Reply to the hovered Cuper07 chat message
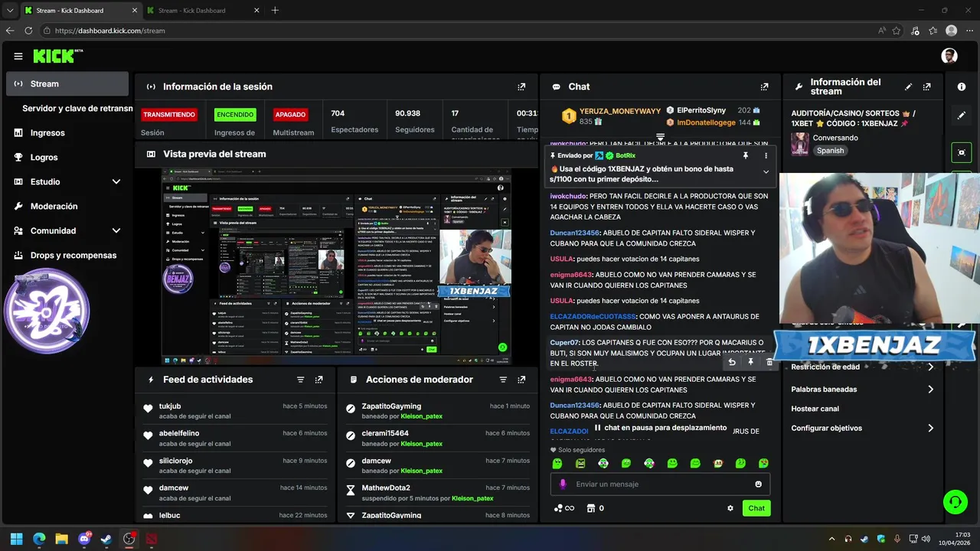 click(x=732, y=362)
